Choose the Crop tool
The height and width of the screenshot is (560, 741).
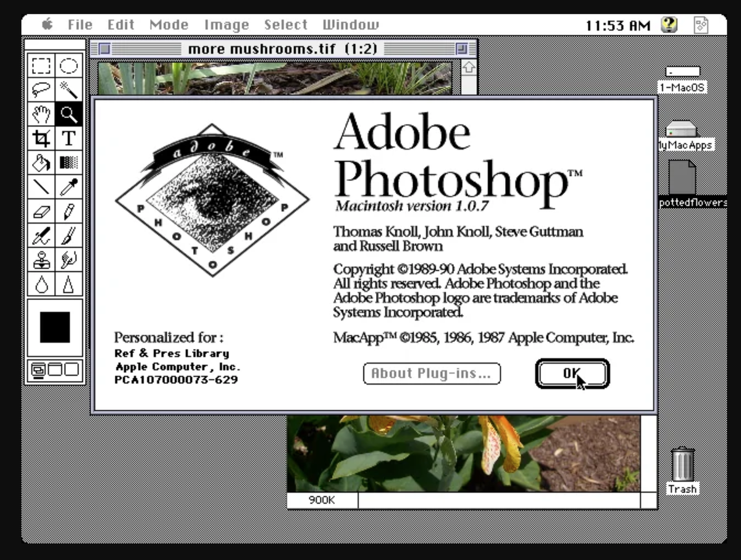coord(41,138)
